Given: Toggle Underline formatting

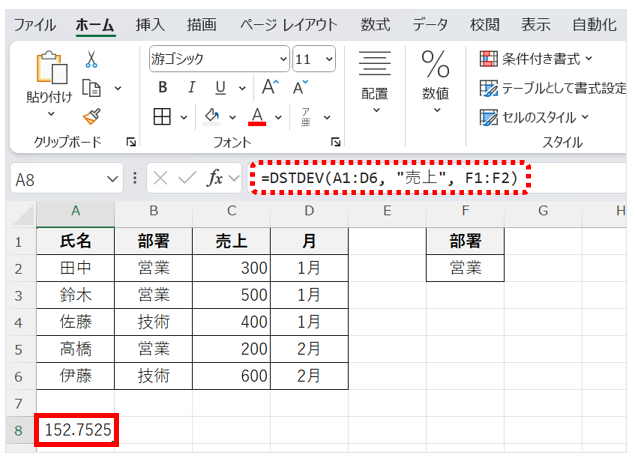Looking at the screenshot, I should tap(219, 87).
